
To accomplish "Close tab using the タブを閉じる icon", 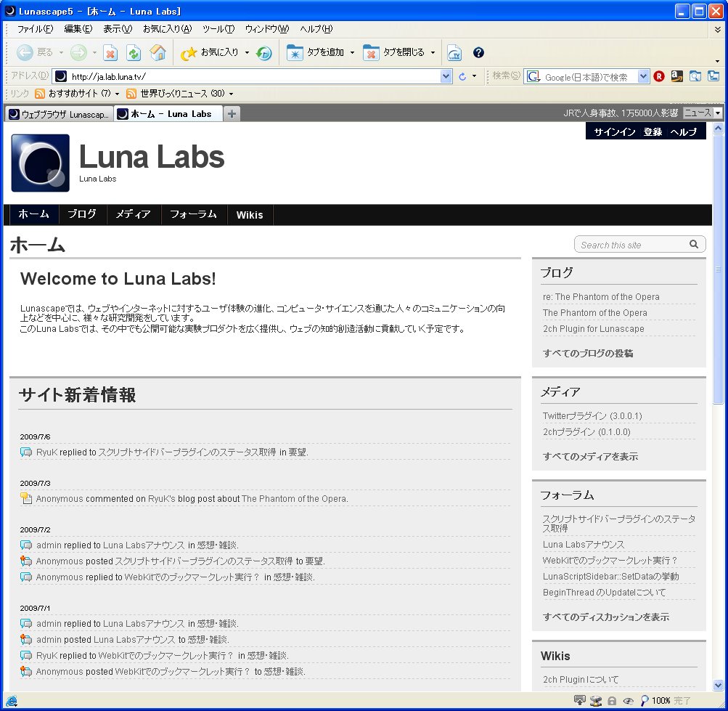I will (x=370, y=52).
